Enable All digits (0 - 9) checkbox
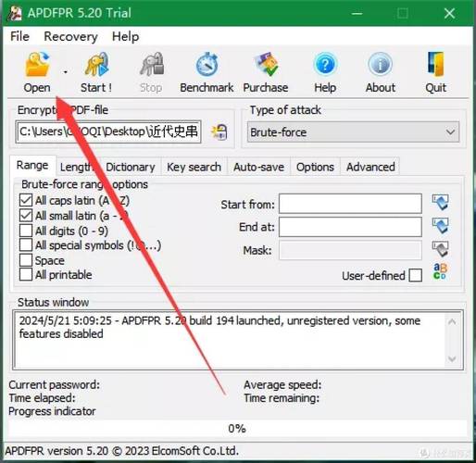This screenshot has width=476, height=463. pos(26,231)
